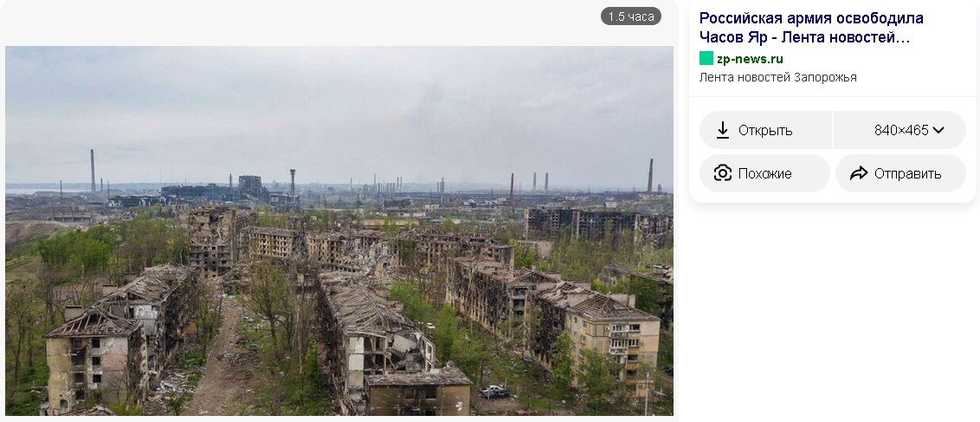Screen dimensions: 980x422
Task: Click the share arrow icon beside Отправить
Action: click(859, 173)
